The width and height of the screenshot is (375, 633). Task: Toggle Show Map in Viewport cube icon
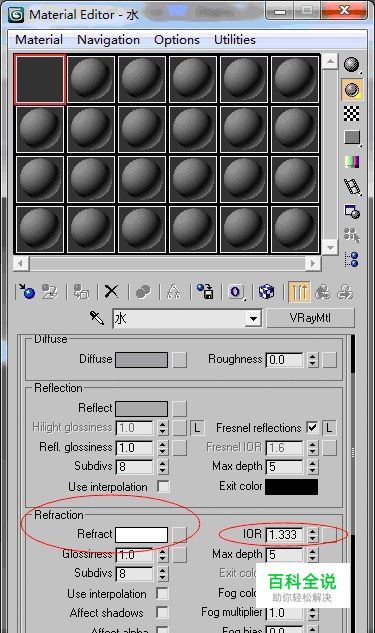pos(266,291)
